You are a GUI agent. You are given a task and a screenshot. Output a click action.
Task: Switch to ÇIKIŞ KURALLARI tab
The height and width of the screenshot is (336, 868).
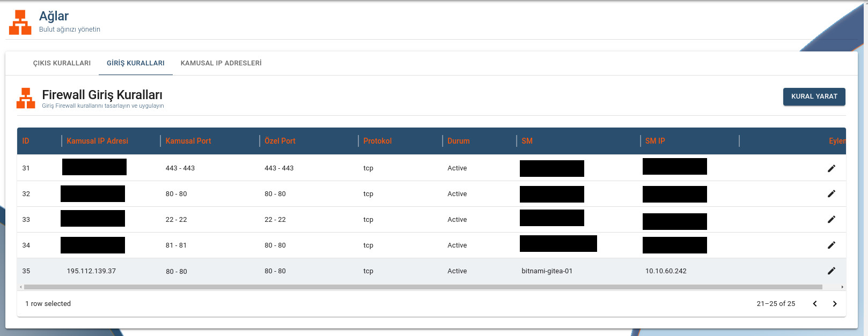click(62, 63)
